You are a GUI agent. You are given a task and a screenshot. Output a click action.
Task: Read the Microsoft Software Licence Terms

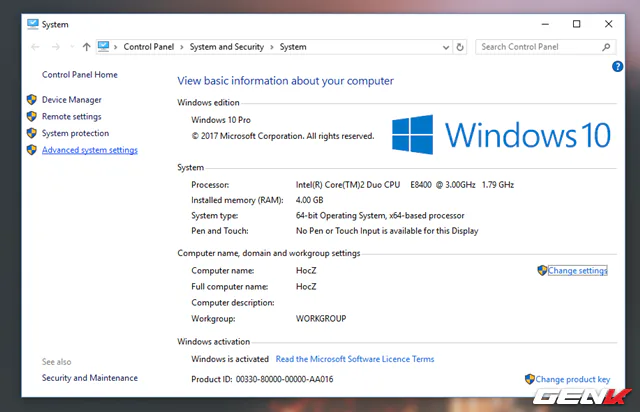point(355,359)
